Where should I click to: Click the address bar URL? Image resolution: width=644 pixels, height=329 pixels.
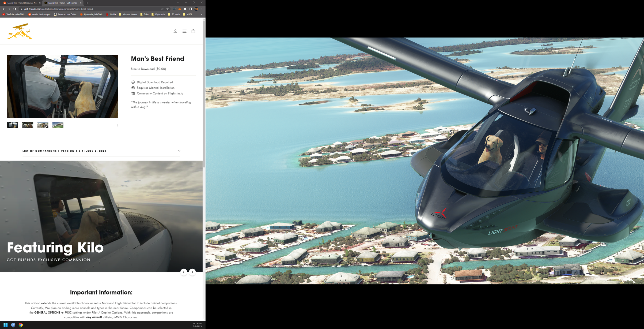[59, 9]
